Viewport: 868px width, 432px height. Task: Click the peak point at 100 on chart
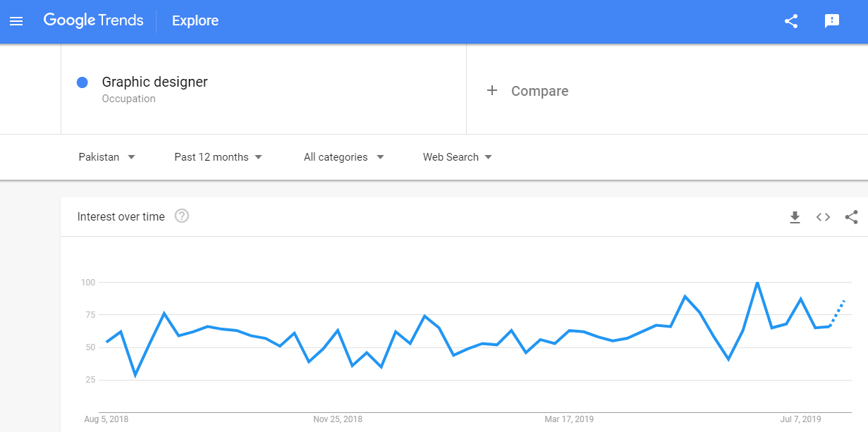coord(757,283)
